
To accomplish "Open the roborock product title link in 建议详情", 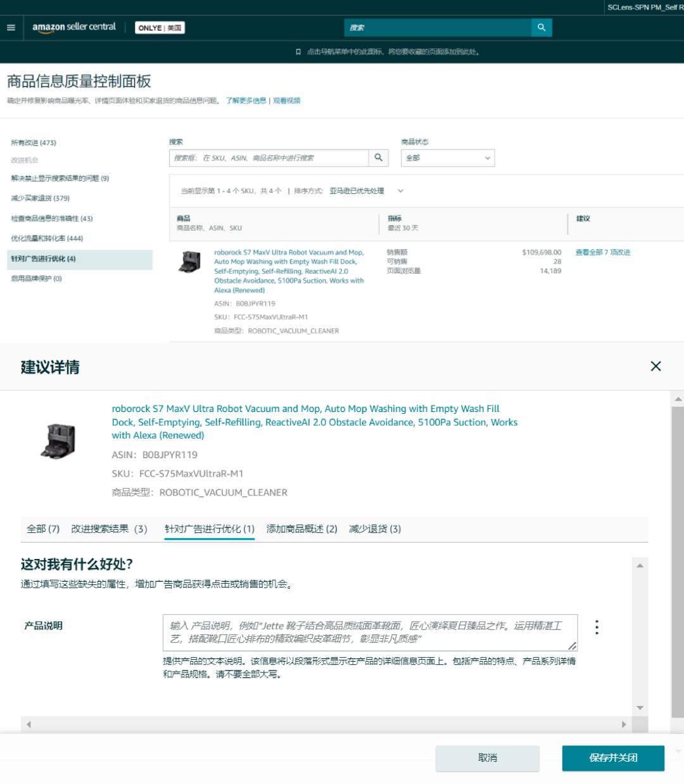I will (x=315, y=422).
